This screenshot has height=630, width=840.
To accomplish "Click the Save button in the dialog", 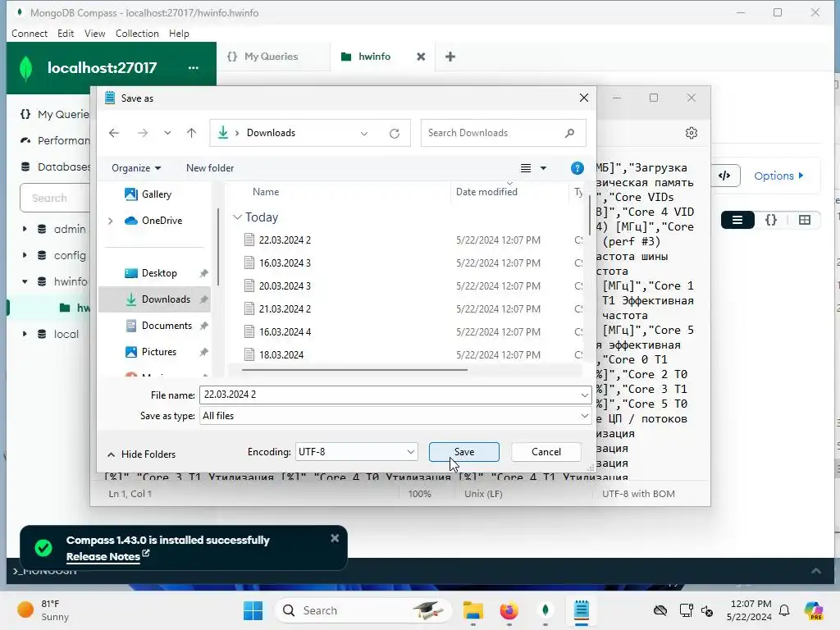I will (x=464, y=452).
